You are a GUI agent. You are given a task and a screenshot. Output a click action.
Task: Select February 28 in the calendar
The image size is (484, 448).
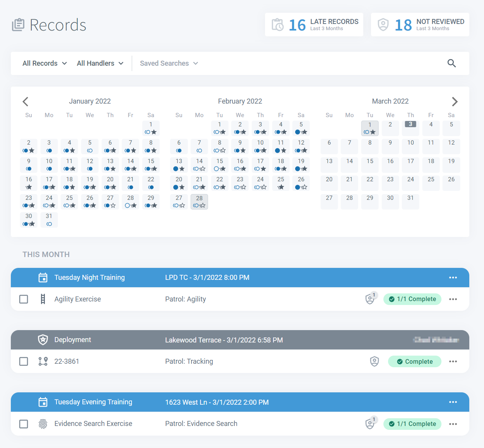199,202
